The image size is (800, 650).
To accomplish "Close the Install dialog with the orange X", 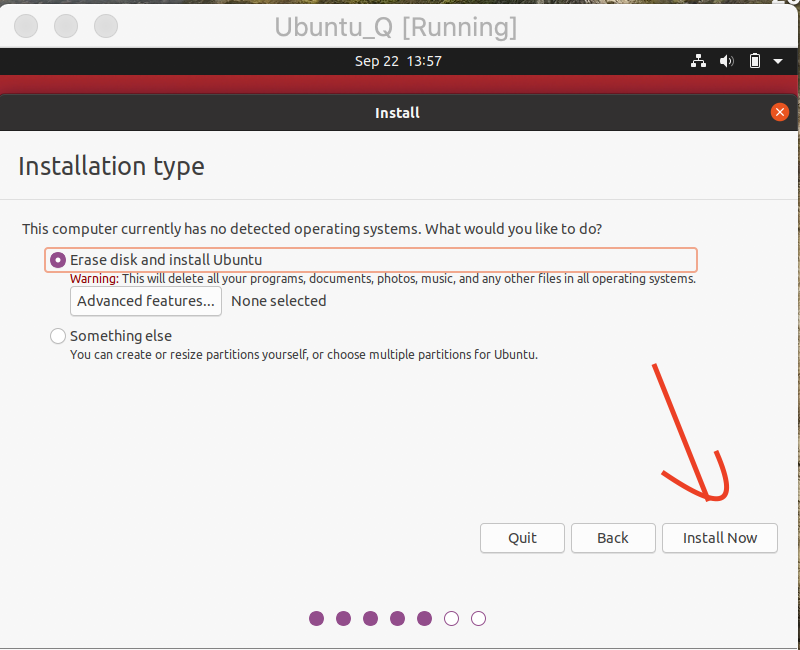I will [780, 112].
